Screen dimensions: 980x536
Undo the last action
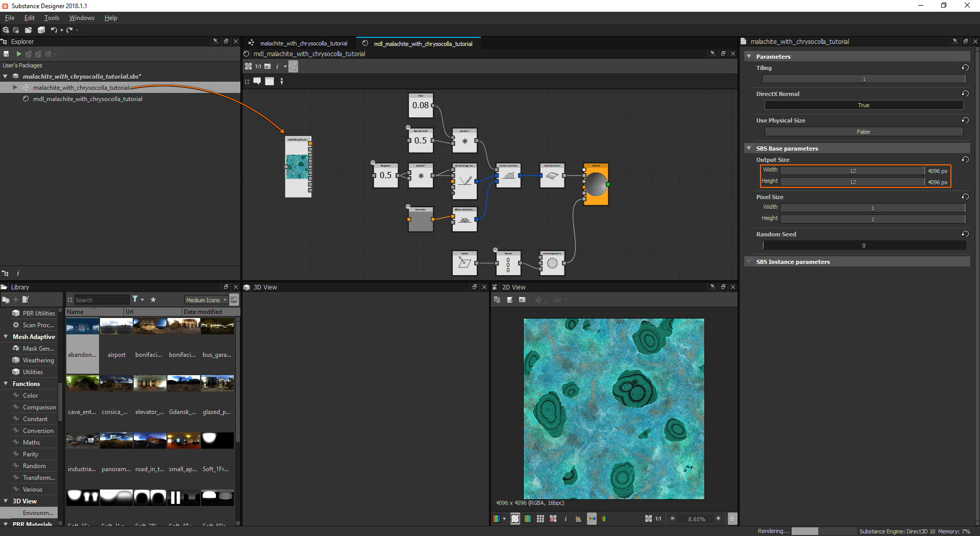54,30
